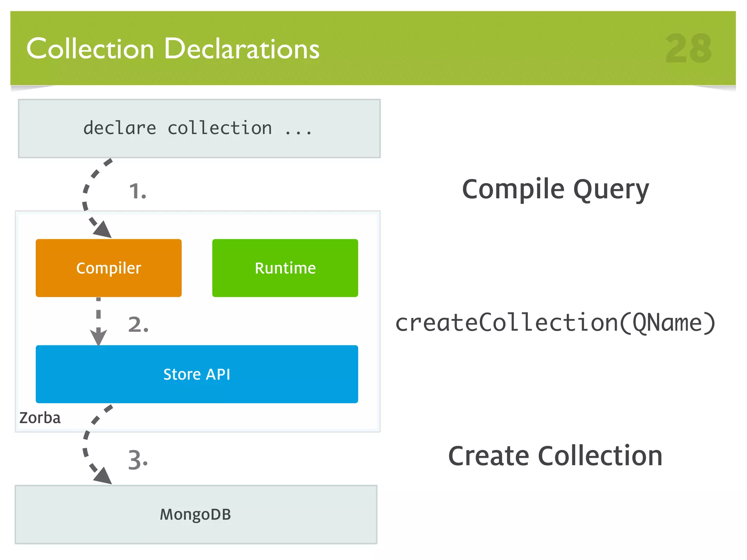Click the straight dashed arrow below Compiler
Image resolution: width=747 pixels, height=560 pixels.
(x=98, y=314)
